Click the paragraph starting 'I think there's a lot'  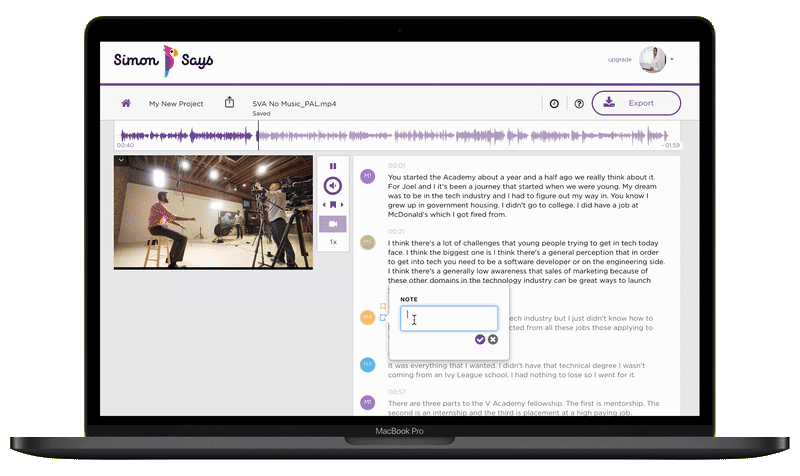pos(526,262)
